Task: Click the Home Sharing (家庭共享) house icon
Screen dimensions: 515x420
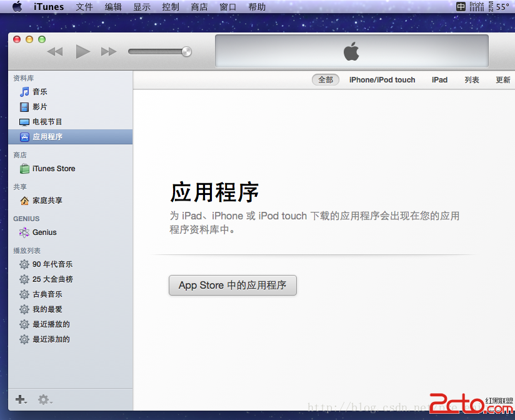Action: tap(24, 201)
